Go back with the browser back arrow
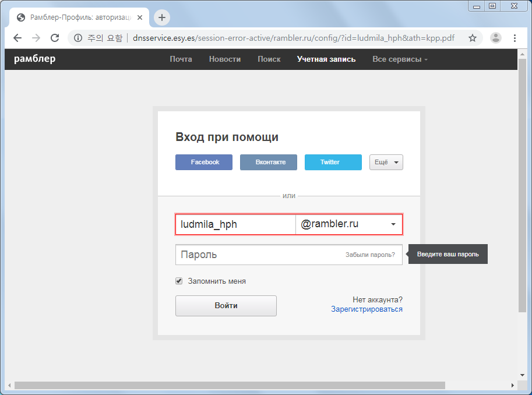Viewport: 532px width, 395px height. tap(17, 38)
